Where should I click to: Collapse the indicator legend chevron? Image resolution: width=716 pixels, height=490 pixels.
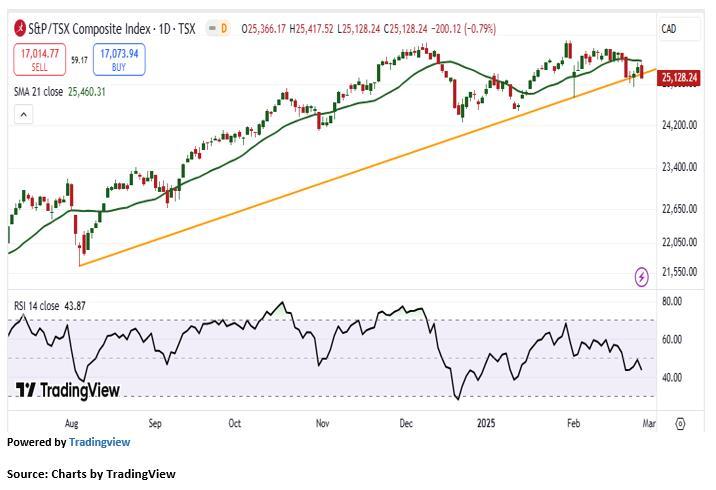[20, 115]
